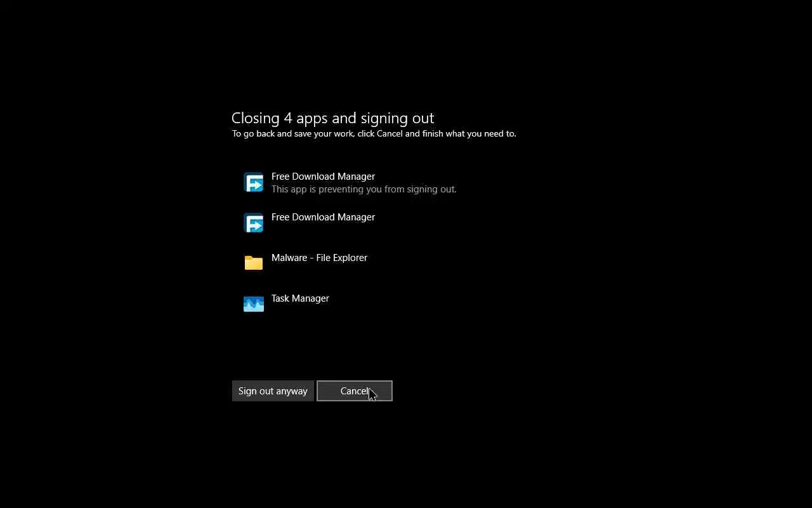Click the second 'Free Download Manager' label
Screen dimensions: 812x508
(x=323, y=217)
